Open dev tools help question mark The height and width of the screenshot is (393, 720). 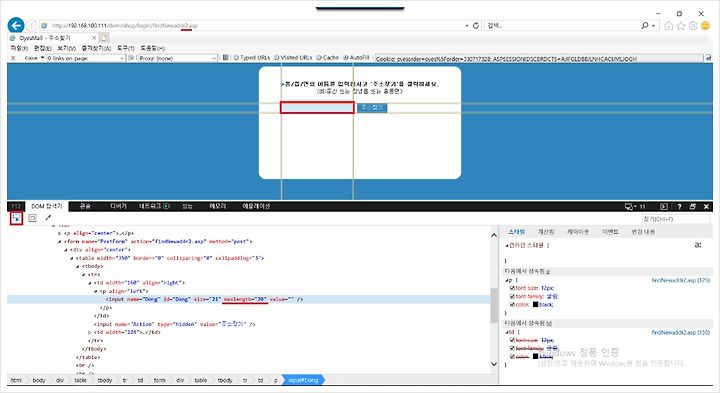[x=679, y=207]
